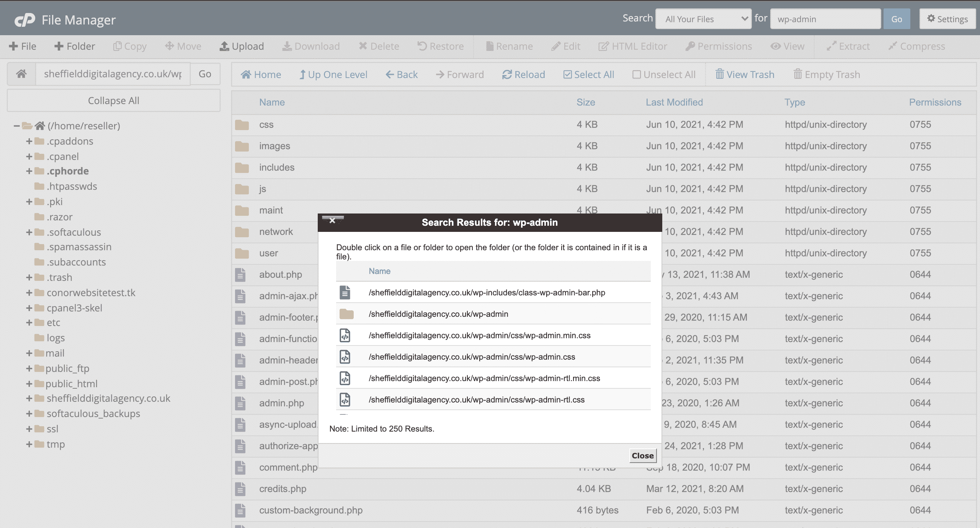Click Empty Trash
This screenshot has height=528, width=980.
tap(827, 75)
